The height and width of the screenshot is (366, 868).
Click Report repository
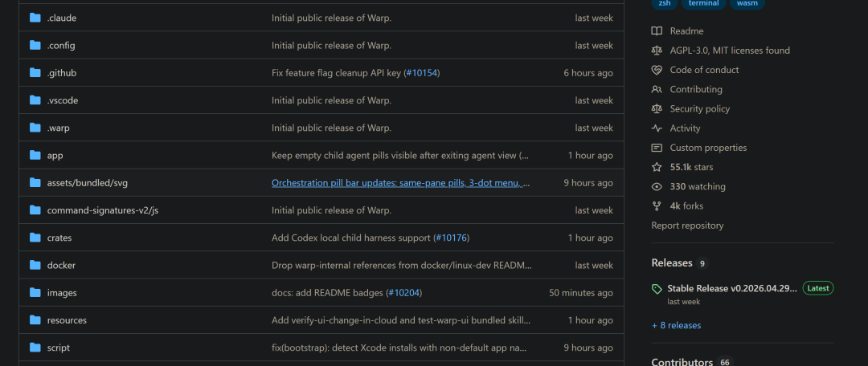coord(687,226)
